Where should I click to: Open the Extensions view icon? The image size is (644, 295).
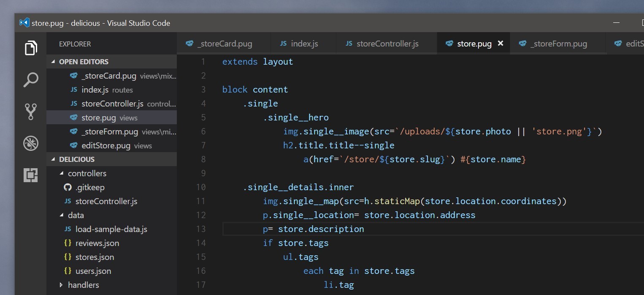tap(31, 175)
